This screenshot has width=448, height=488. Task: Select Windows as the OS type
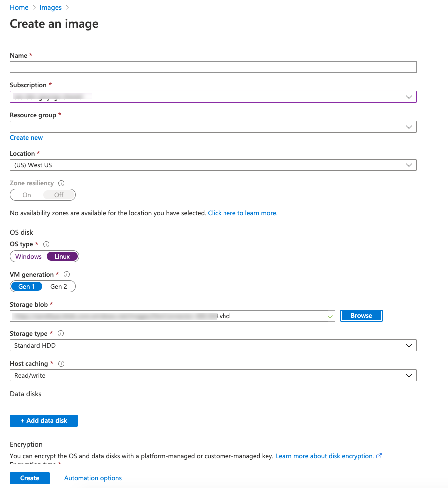tap(28, 257)
